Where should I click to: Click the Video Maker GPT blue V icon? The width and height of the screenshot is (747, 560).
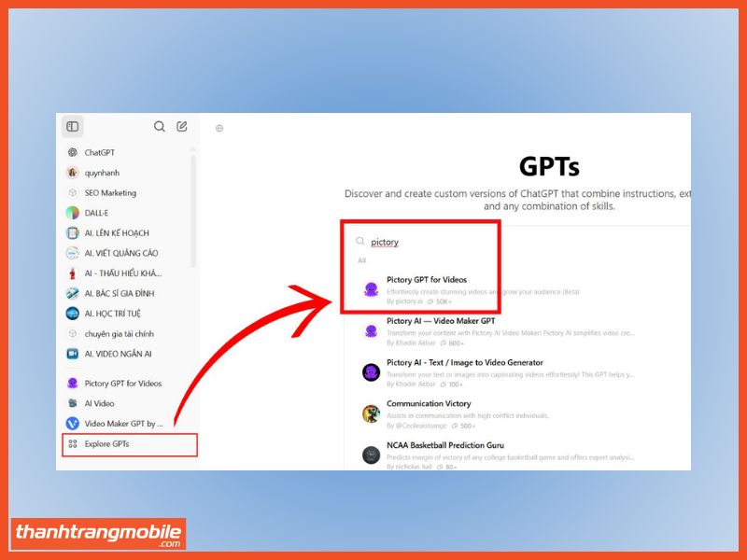pyautogui.click(x=73, y=424)
